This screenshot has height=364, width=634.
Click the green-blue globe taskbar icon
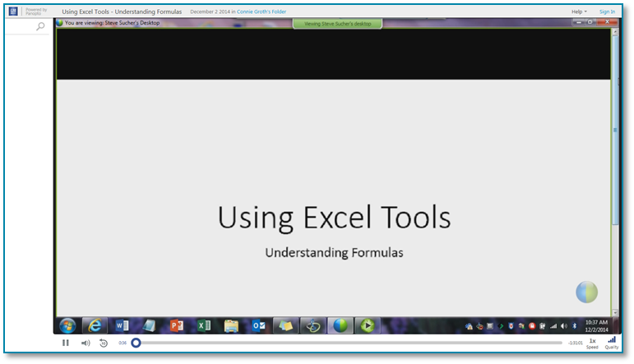coord(340,325)
